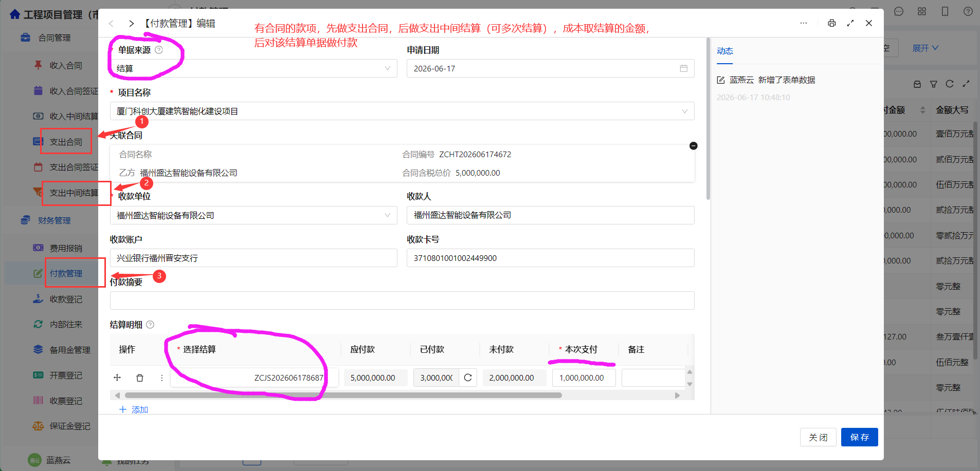
Task: Go to the next record arrow
Action: (x=131, y=24)
